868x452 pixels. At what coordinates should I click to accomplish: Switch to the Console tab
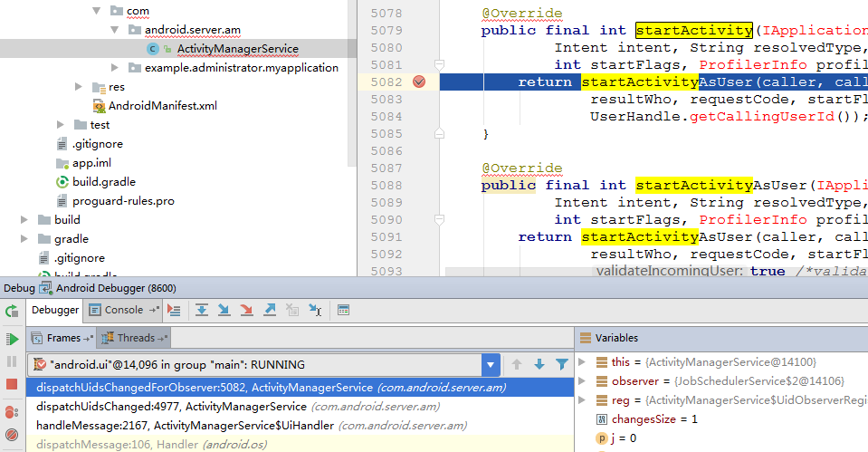coord(124,310)
